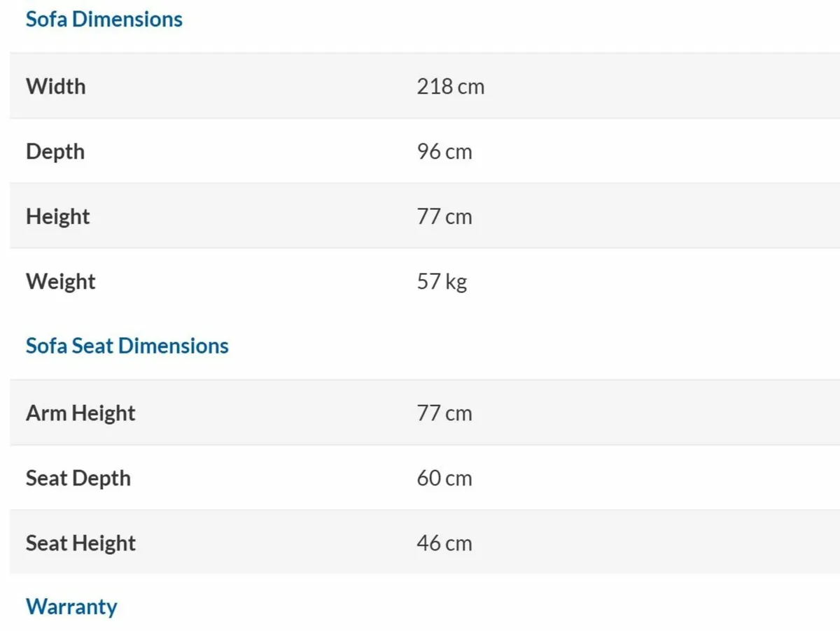Select the Width label
This screenshot has width=840, height=631.
[x=56, y=86]
